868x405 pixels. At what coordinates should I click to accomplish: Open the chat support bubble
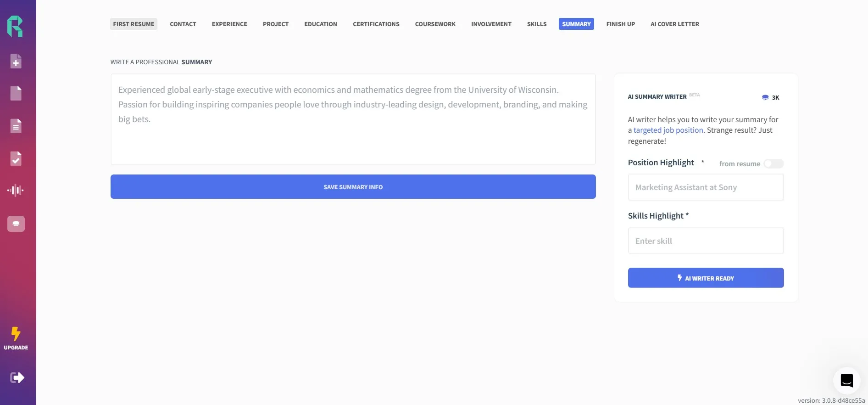(x=846, y=381)
